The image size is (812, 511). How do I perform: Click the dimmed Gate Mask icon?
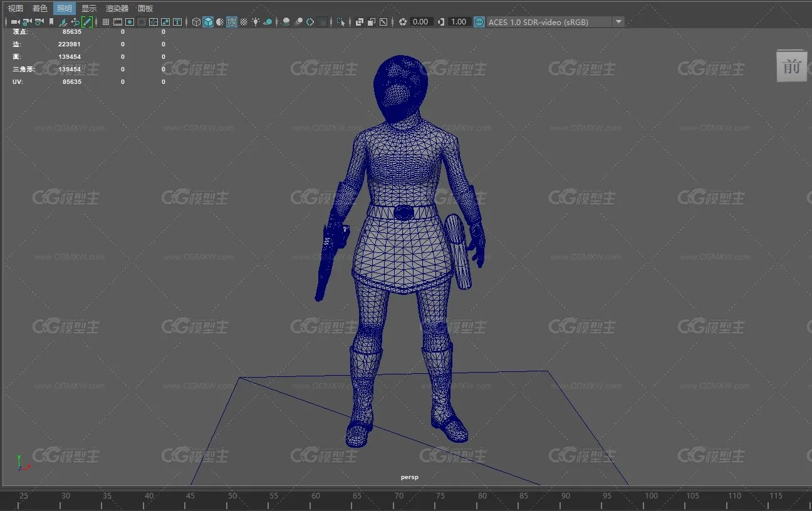coord(142,22)
